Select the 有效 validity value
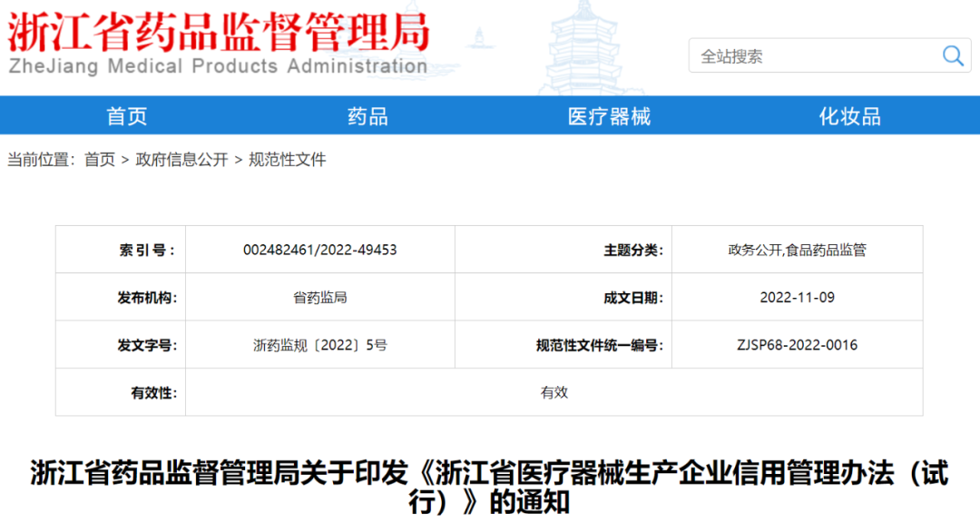This screenshot has width=980, height=523. point(554,392)
